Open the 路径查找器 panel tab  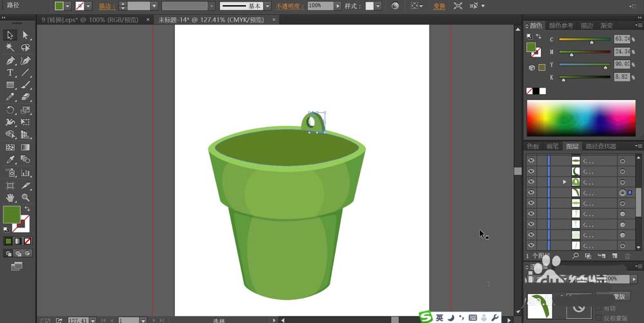pyautogui.click(x=600, y=146)
